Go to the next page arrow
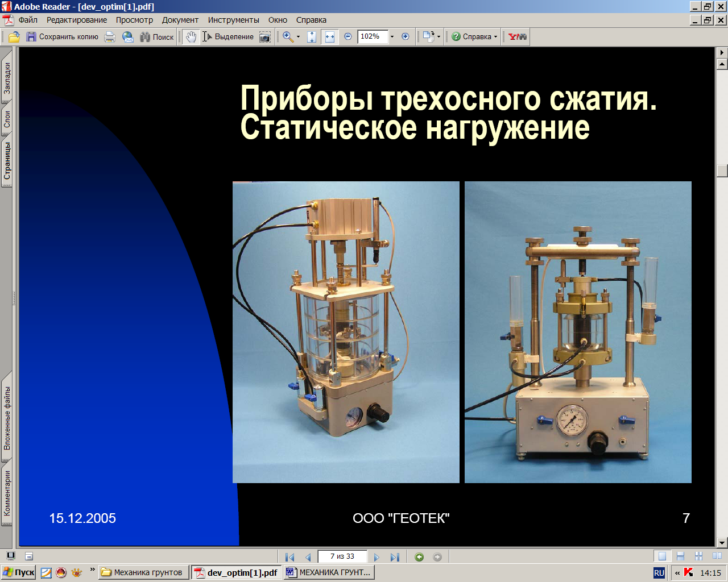The height and width of the screenshot is (582, 728). click(377, 557)
